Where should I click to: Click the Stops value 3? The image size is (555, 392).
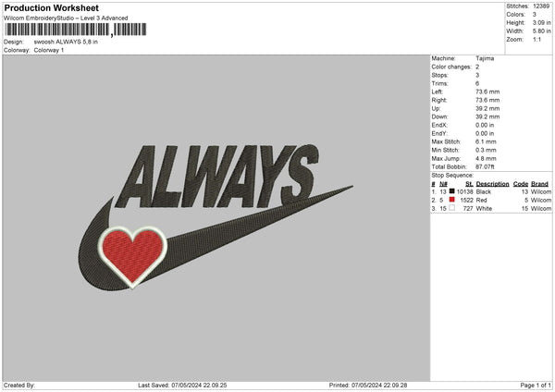click(477, 76)
